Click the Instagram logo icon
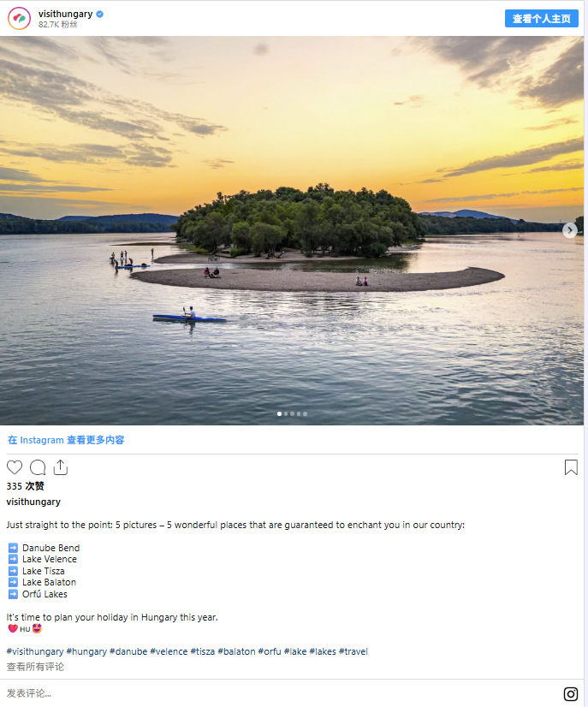Viewport: 588px width, 707px height. tap(571, 693)
